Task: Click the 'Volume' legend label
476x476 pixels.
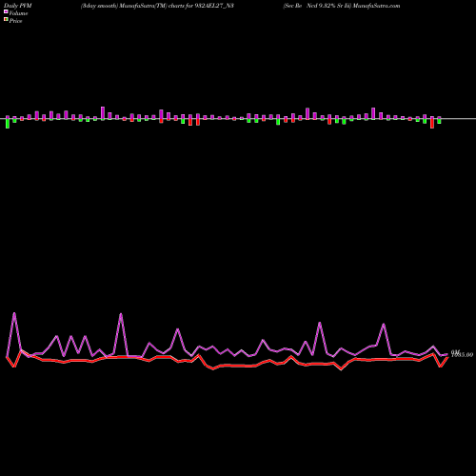Action: 18,13
